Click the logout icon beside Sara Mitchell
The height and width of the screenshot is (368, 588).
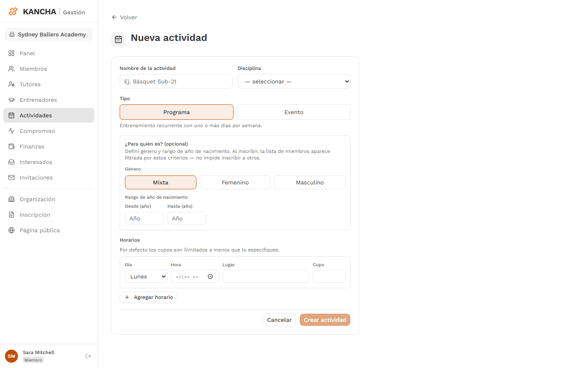coord(88,356)
